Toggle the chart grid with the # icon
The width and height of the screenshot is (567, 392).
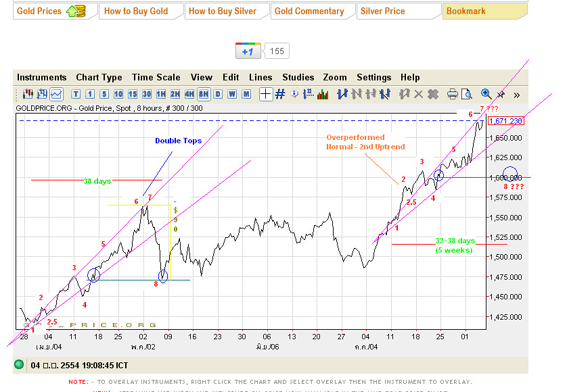point(279,95)
